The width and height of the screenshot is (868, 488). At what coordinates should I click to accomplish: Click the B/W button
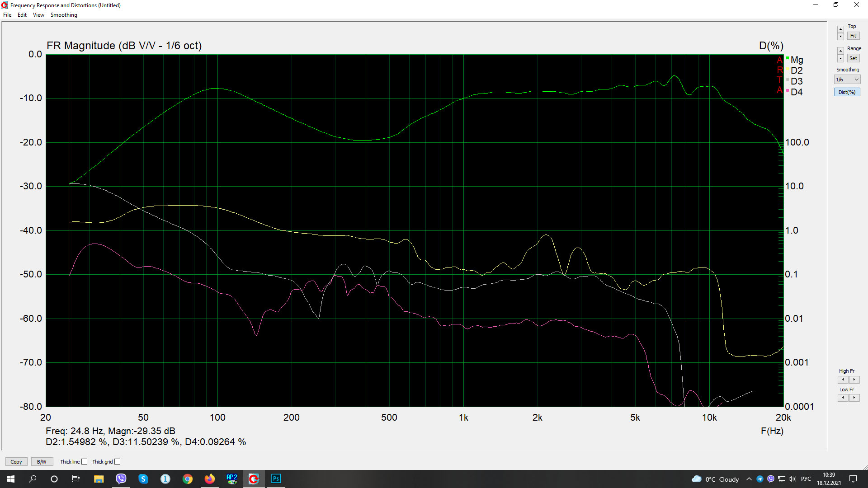click(x=42, y=462)
